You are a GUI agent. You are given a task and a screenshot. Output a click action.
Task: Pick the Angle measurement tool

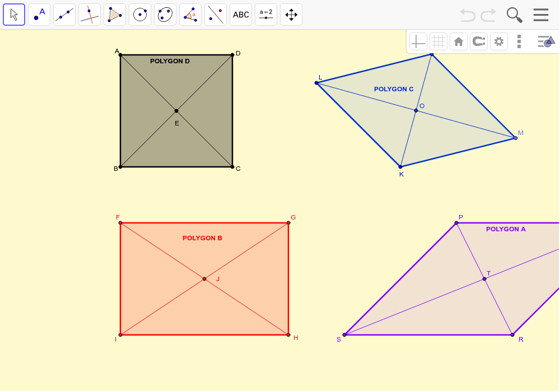pos(190,15)
